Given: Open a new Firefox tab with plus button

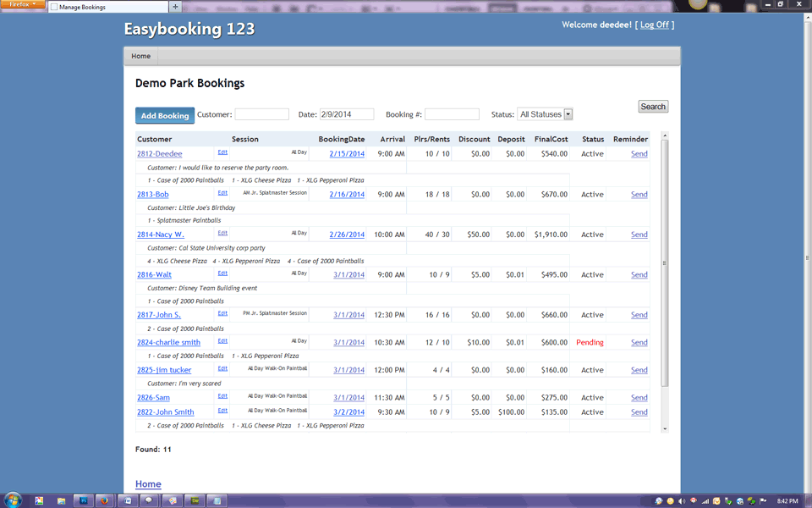Looking at the screenshot, I should 175,7.
